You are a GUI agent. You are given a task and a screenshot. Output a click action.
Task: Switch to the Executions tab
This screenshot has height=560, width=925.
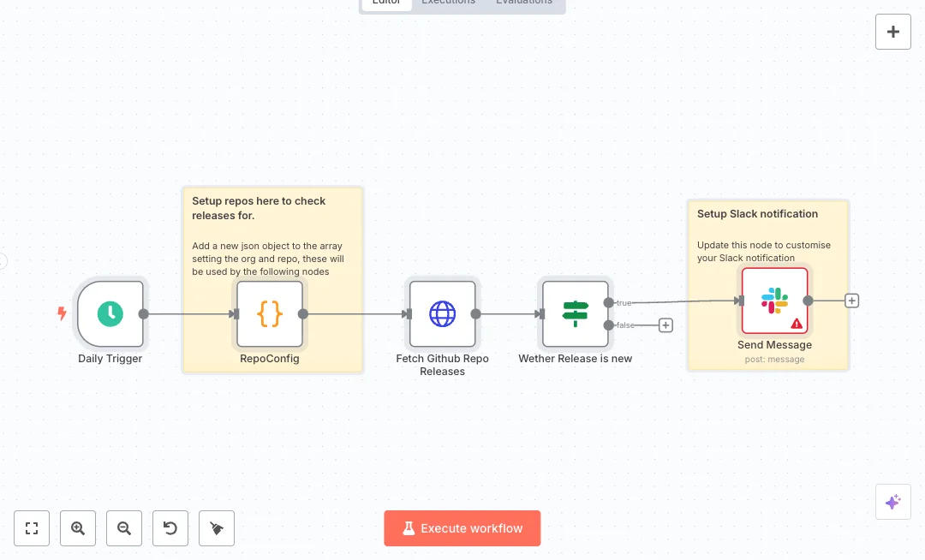[448, 3]
